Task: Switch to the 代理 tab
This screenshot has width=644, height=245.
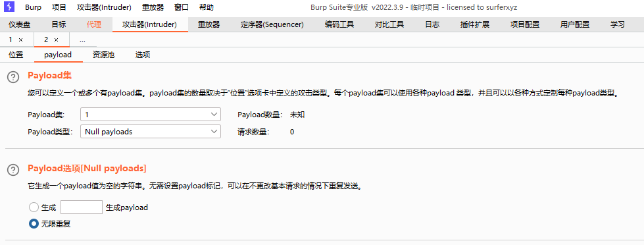Action: (x=93, y=24)
